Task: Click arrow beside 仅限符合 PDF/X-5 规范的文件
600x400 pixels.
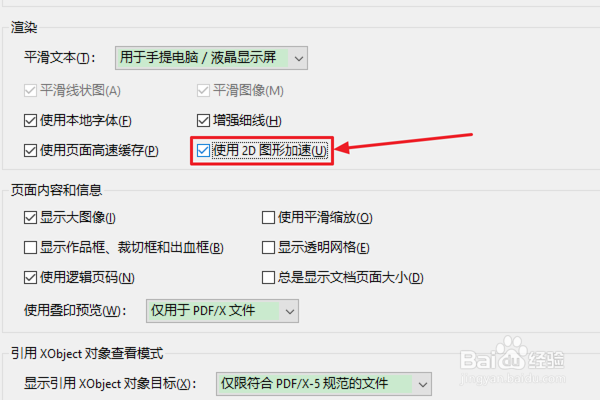Action: point(422,384)
